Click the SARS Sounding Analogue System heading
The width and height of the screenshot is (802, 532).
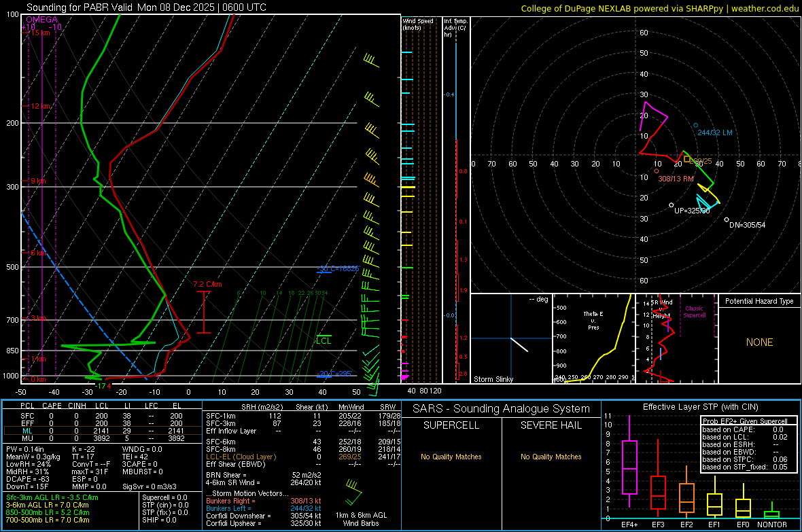[501, 409]
